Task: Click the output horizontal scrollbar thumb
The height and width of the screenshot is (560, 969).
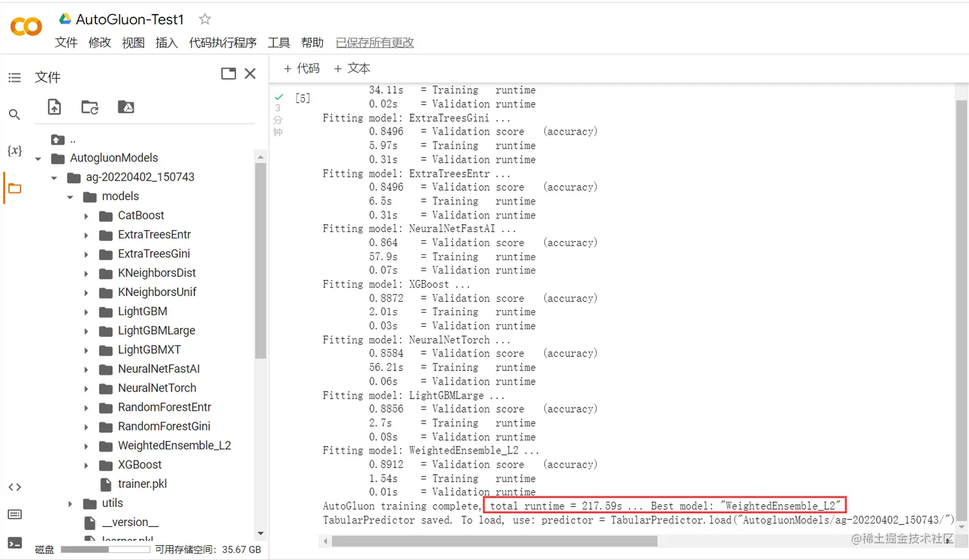Action: (x=495, y=541)
